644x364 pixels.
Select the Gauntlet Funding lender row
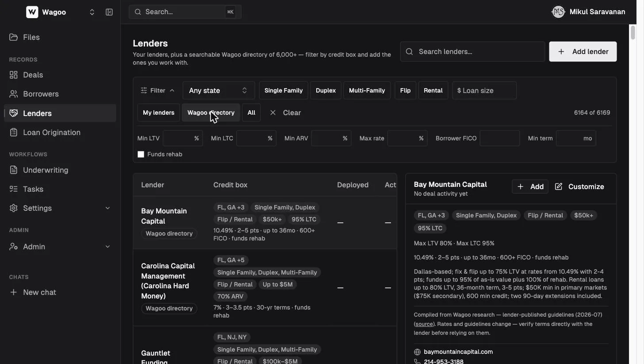(265, 345)
